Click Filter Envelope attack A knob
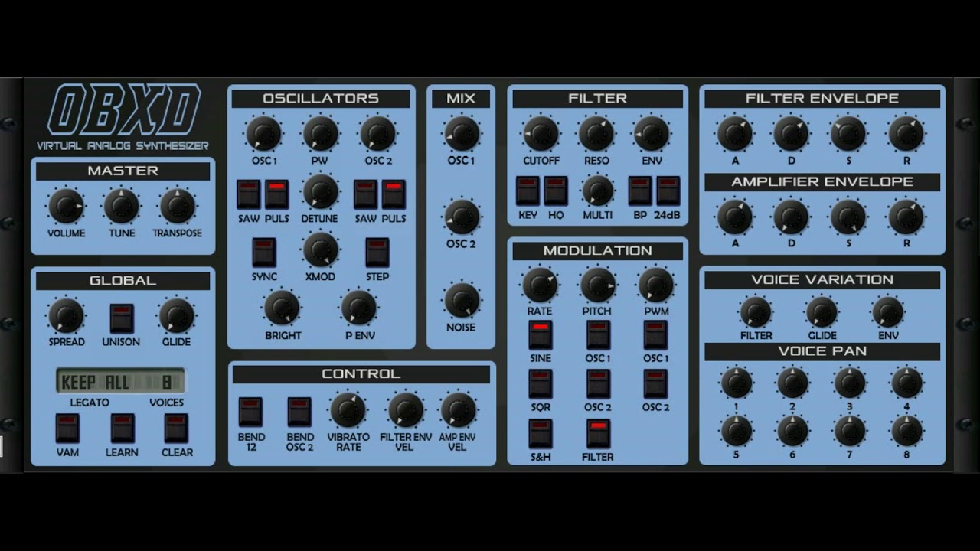 [735, 134]
